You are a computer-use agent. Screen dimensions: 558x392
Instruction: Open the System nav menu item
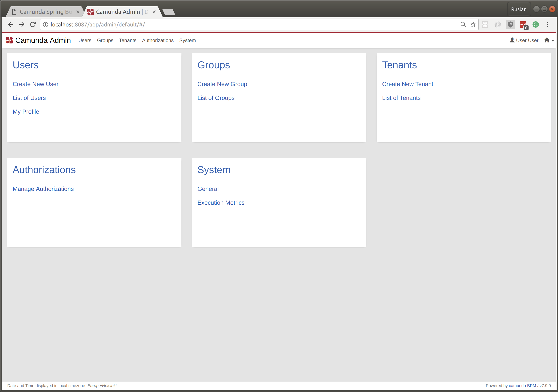(x=187, y=40)
